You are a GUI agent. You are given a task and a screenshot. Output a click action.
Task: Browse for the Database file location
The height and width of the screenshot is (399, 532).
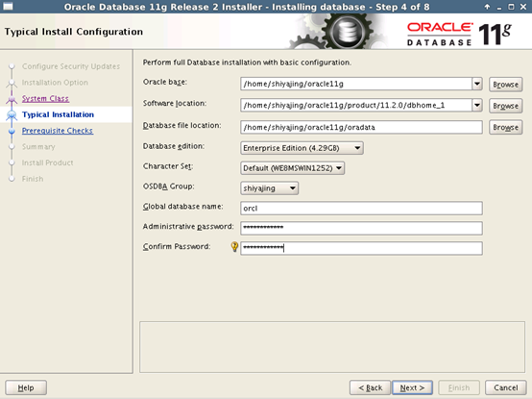pos(505,127)
